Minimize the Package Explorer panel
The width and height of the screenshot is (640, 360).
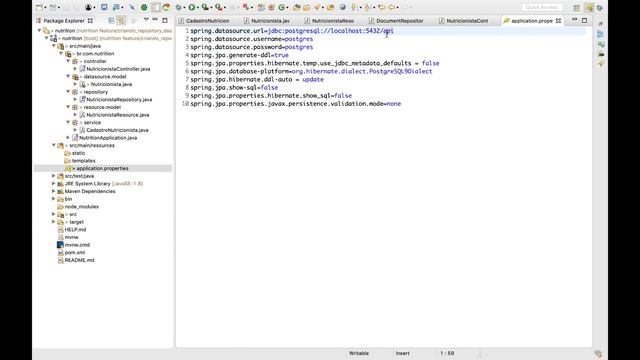155,20
